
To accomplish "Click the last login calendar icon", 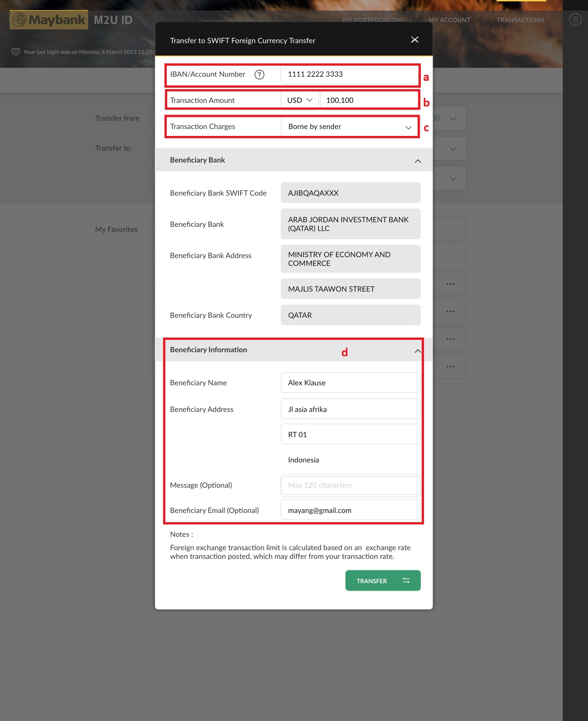I will [16, 51].
